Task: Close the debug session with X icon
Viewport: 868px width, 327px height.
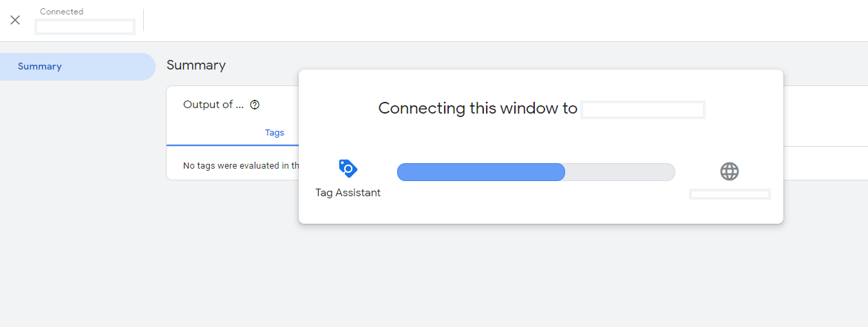Action: pos(15,20)
